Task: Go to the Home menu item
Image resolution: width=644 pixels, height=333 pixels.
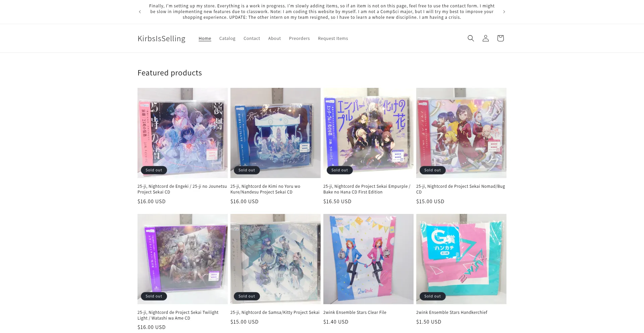Action: (x=205, y=39)
